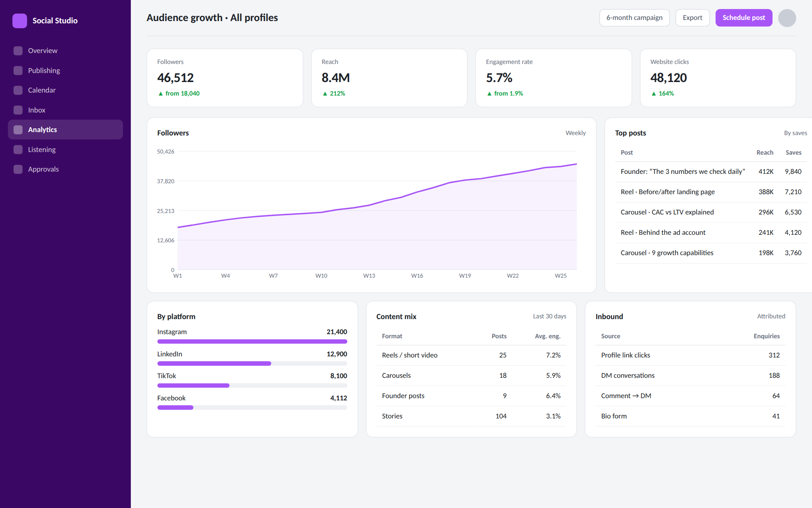This screenshot has width=812, height=508.
Task: Open the Calendar section
Action: (x=65, y=90)
